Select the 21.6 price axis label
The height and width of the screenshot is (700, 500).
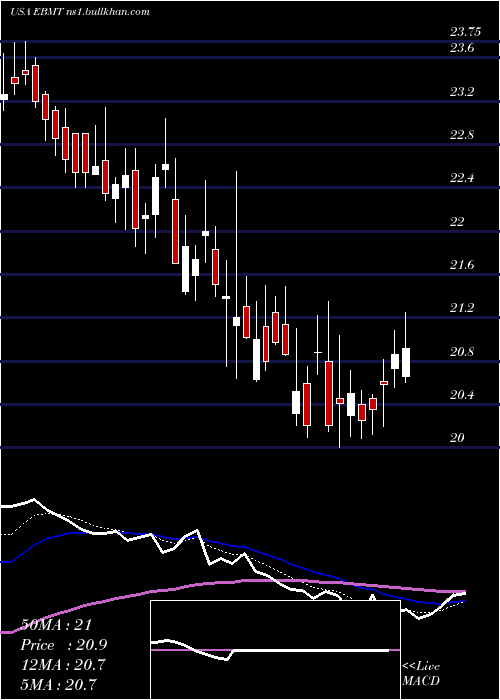[x=462, y=265]
